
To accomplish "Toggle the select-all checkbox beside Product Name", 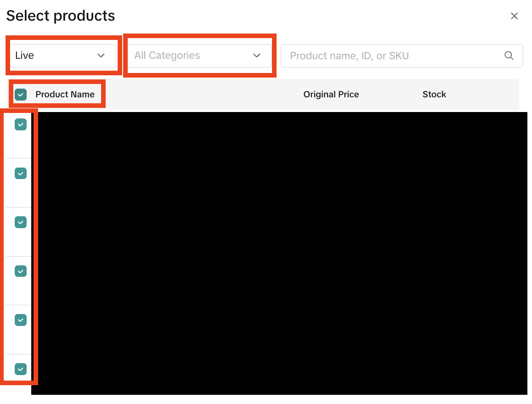I will [21, 95].
